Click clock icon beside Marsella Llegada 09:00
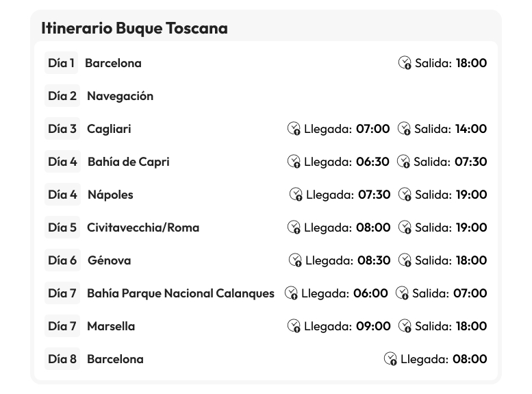Image resolution: width=532 pixels, height=394 pixels. (x=294, y=326)
